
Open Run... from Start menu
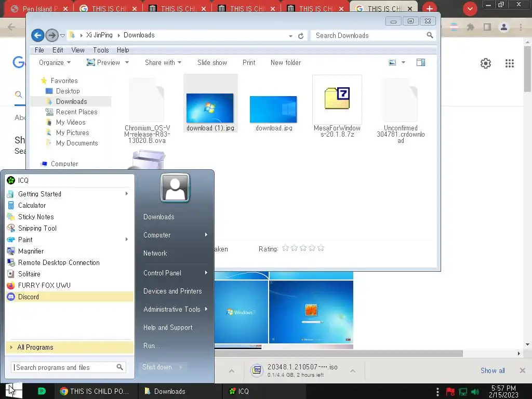151,345
